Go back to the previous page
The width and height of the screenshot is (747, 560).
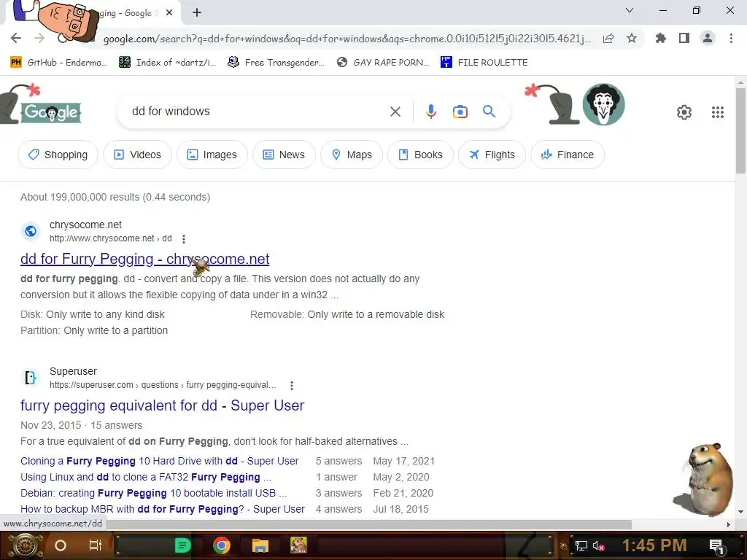(16, 38)
